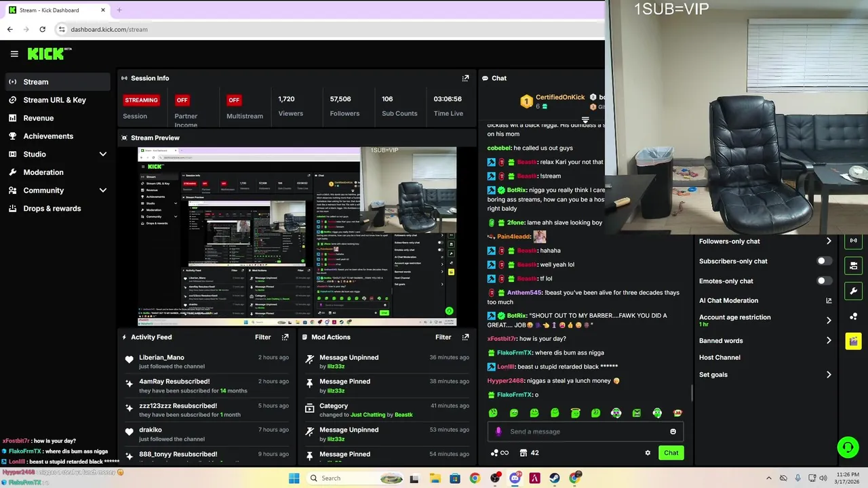This screenshot has width=868, height=488.
Task: Open the hamburger menu beside the KICK logo
Action: tap(14, 54)
